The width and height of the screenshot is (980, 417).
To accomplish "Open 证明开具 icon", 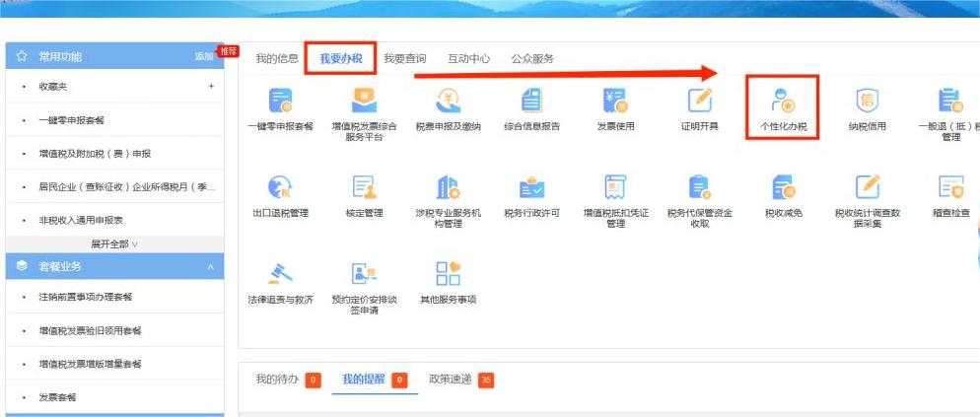I will pos(699,101).
